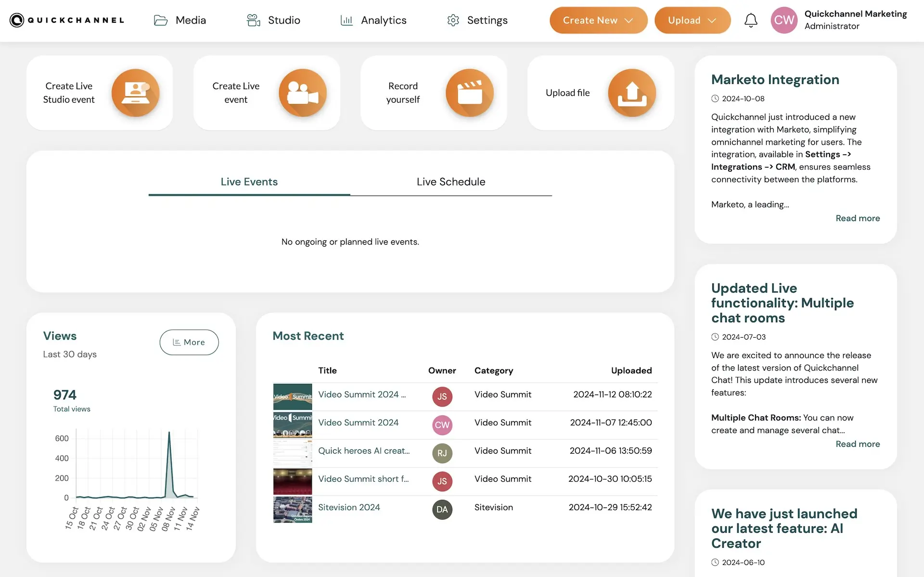Switch to the Live Schedule tab
The height and width of the screenshot is (577, 924).
click(x=451, y=181)
